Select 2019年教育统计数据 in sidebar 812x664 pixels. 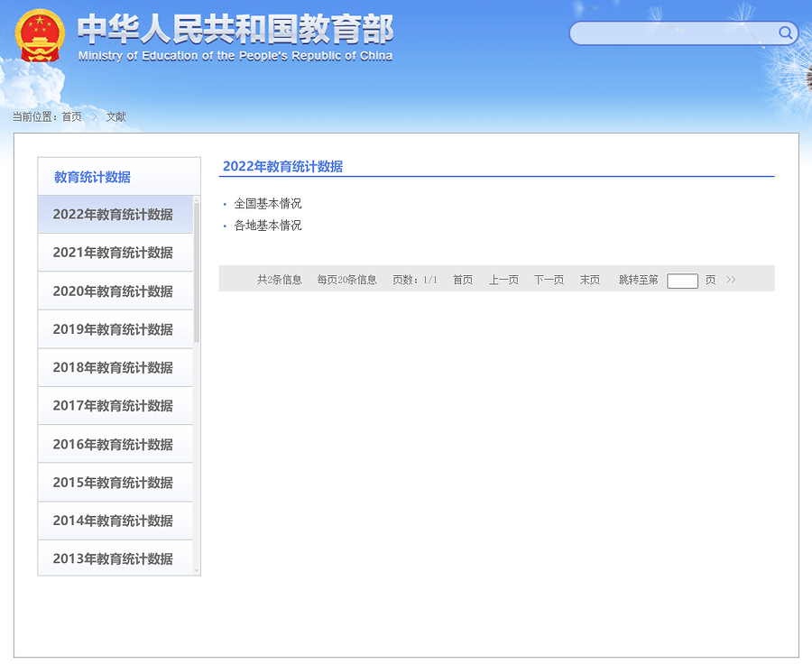[113, 329]
